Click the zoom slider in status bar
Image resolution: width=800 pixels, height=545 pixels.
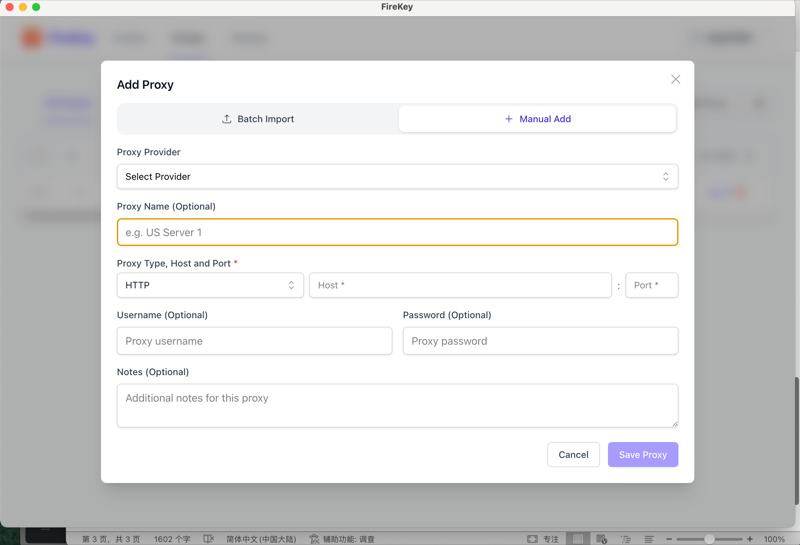(x=709, y=539)
